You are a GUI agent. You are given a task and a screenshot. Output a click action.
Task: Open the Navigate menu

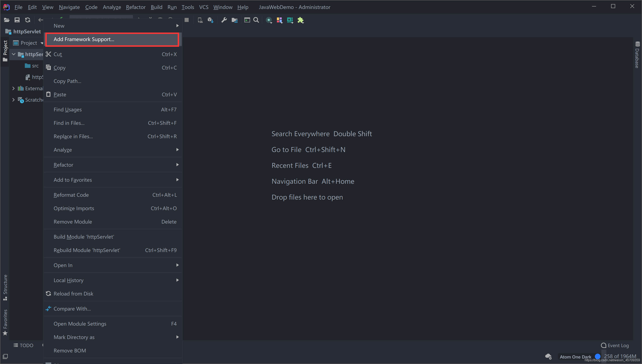(69, 7)
